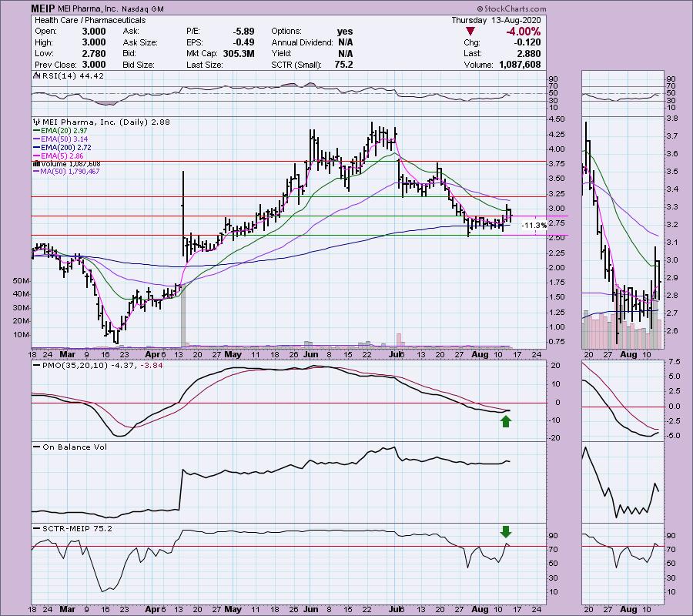Viewport: 693px width, 616px height.
Task: Click the Jun label on bottom date axis
Action: [311, 609]
